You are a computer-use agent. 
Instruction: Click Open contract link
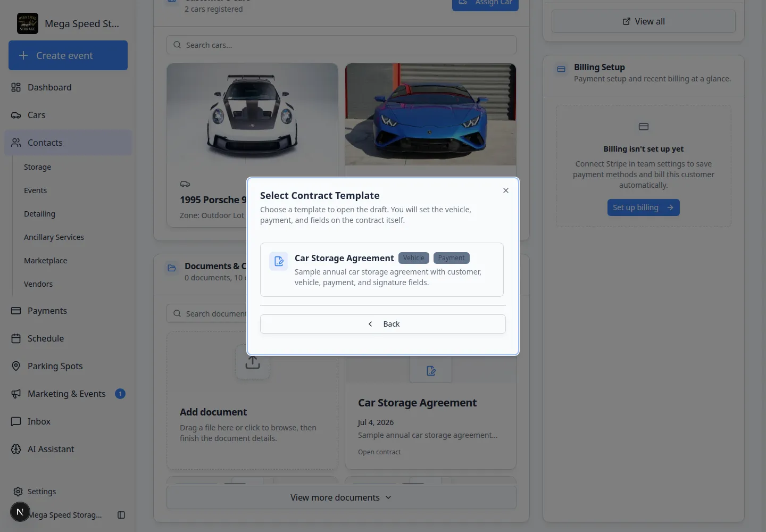coord(379,452)
